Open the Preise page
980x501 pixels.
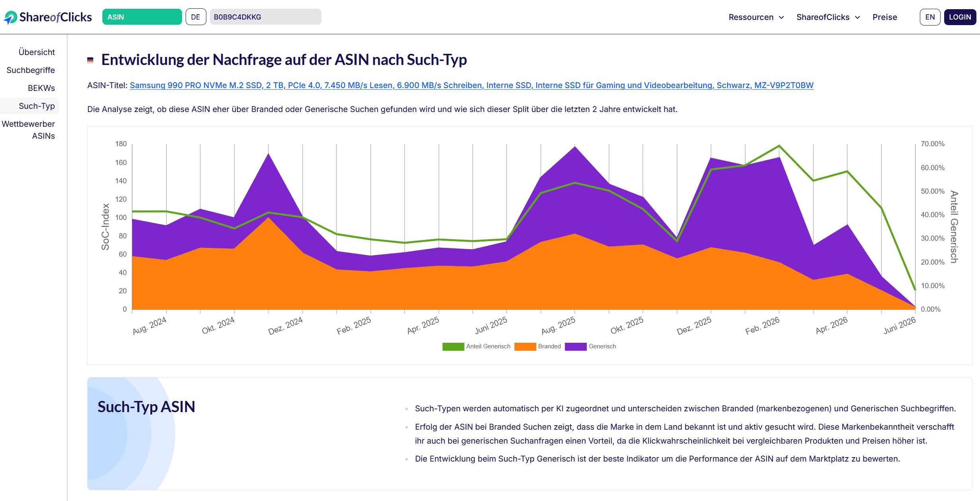pyautogui.click(x=885, y=17)
